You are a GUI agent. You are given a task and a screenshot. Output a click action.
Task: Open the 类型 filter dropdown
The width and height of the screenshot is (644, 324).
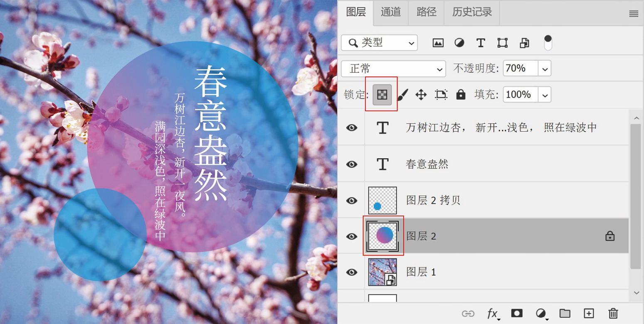pyautogui.click(x=379, y=43)
